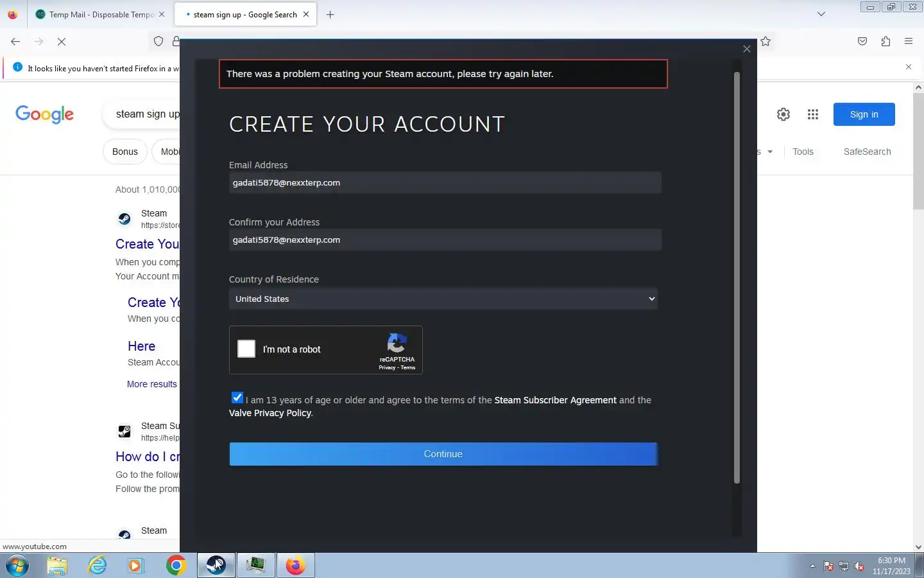Open the Valve Privacy Policy link
Image resolution: width=924 pixels, height=578 pixels.
(x=270, y=413)
